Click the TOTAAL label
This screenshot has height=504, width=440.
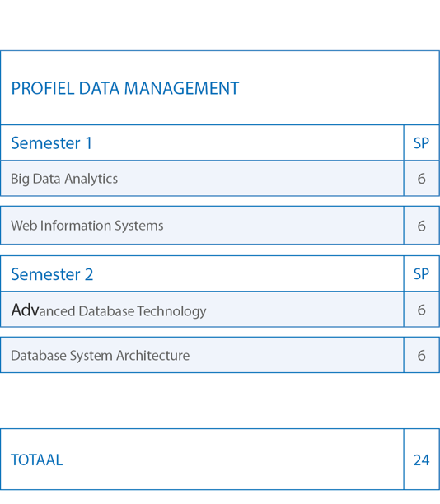click(36, 460)
